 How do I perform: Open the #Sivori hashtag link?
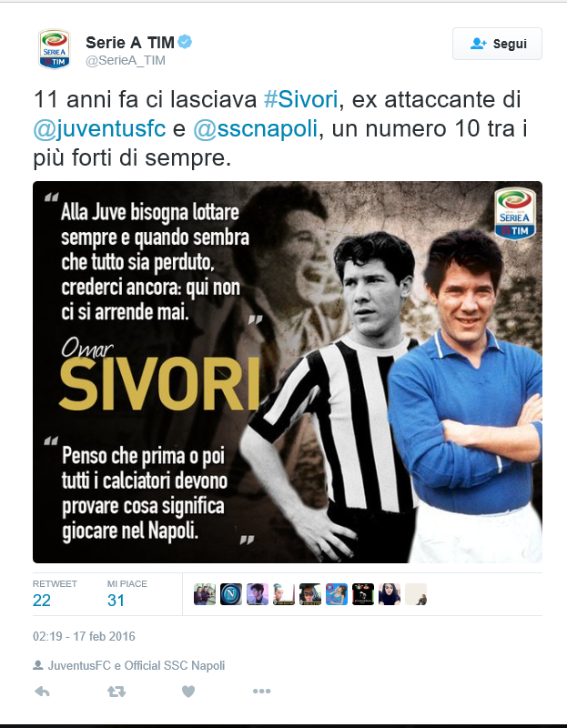coord(301,99)
